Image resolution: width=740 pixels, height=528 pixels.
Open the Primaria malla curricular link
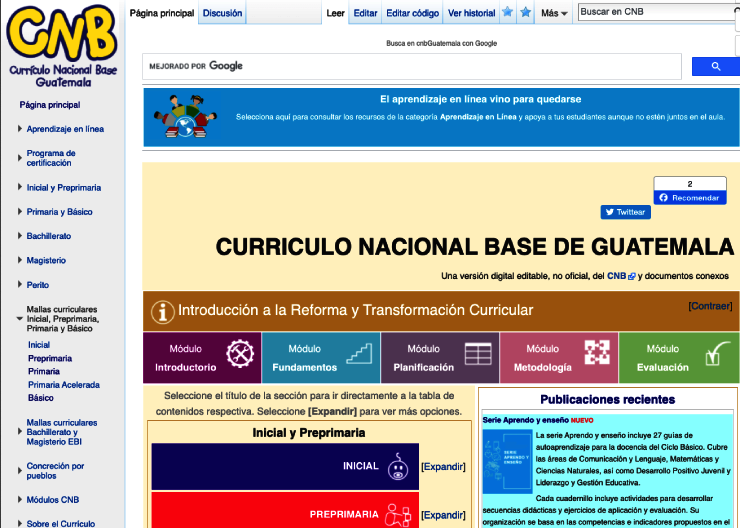[x=44, y=371]
